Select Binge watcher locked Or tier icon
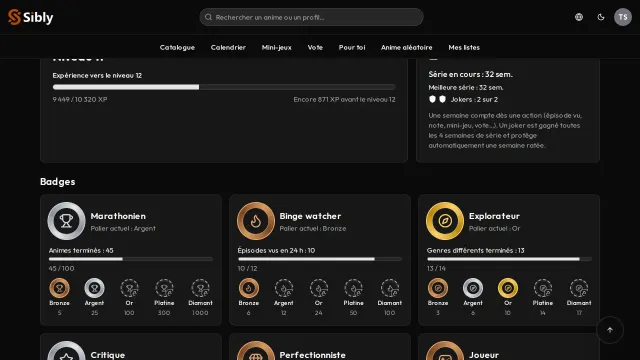 coord(318,288)
